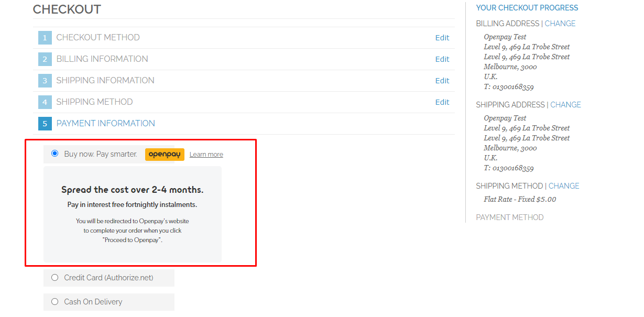
Task: Change the shipping method in progress sidebar
Action: [x=564, y=186]
